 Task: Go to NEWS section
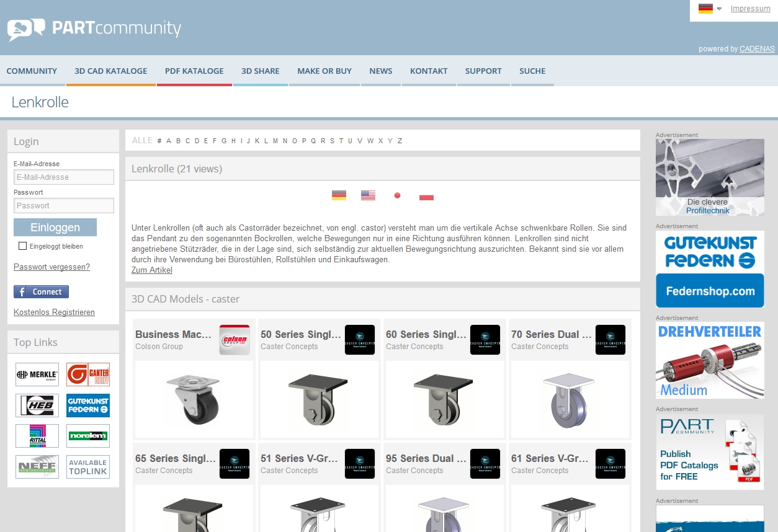(x=381, y=71)
